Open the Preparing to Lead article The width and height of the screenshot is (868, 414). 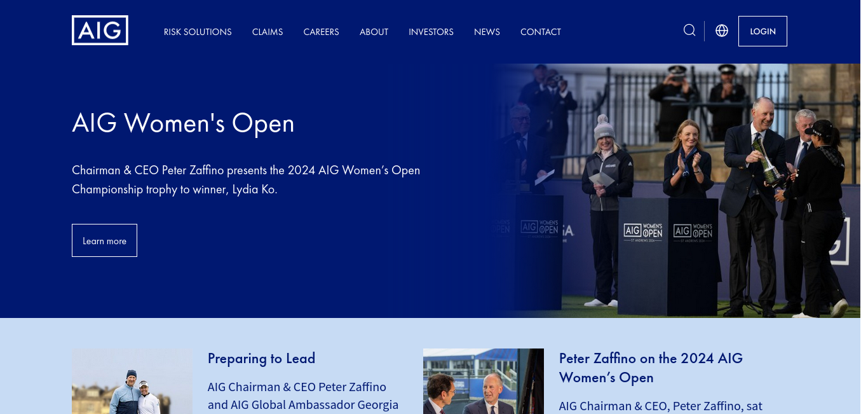click(262, 358)
